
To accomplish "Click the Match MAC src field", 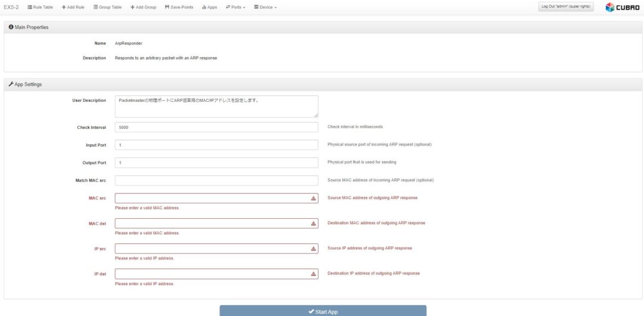I will [x=216, y=181].
